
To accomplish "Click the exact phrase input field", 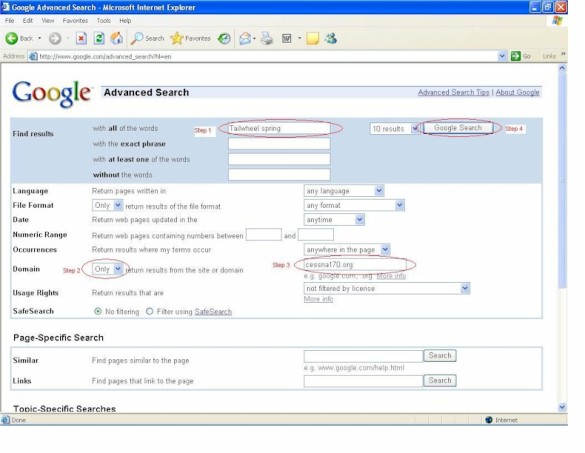I will coord(279,144).
